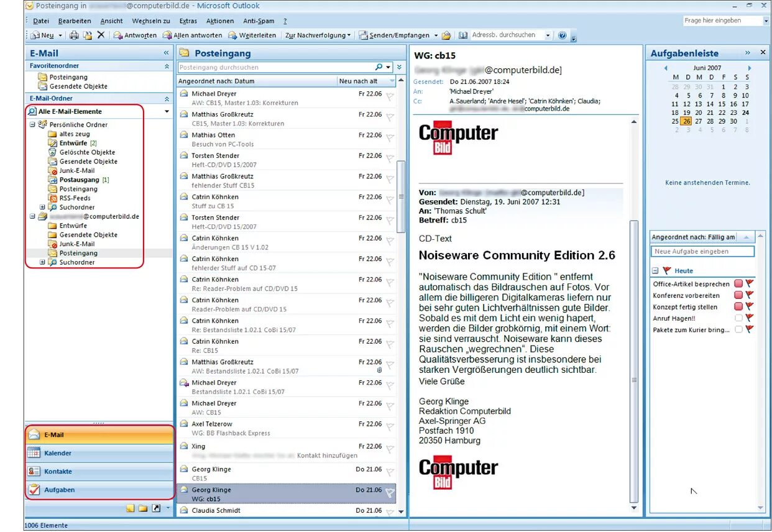Screen dimensions: 772x532
Task: Collapse the Heute task group
Action: 655,271
